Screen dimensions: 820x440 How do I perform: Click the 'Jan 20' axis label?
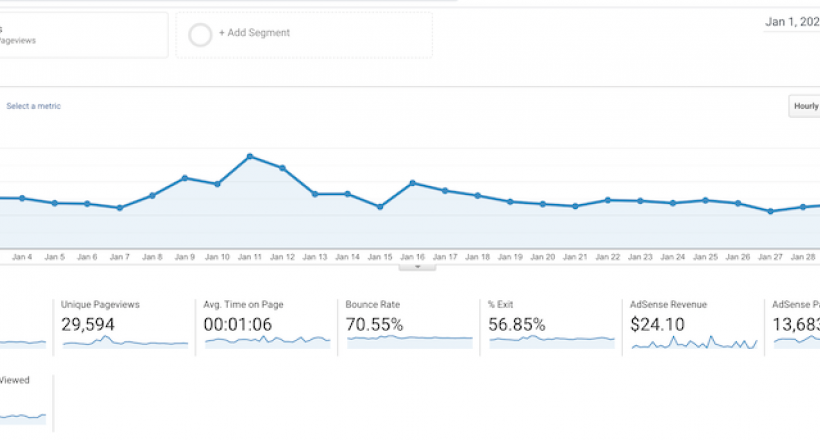click(542, 257)
